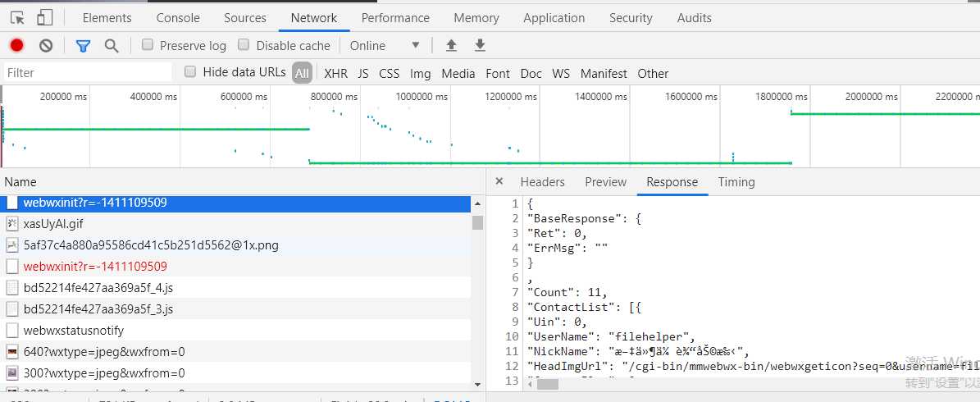Click the 300?wxtype=jpeg image icon
Image resolution: width=980 pixels, height=402 pixels.
coord(12,373)
